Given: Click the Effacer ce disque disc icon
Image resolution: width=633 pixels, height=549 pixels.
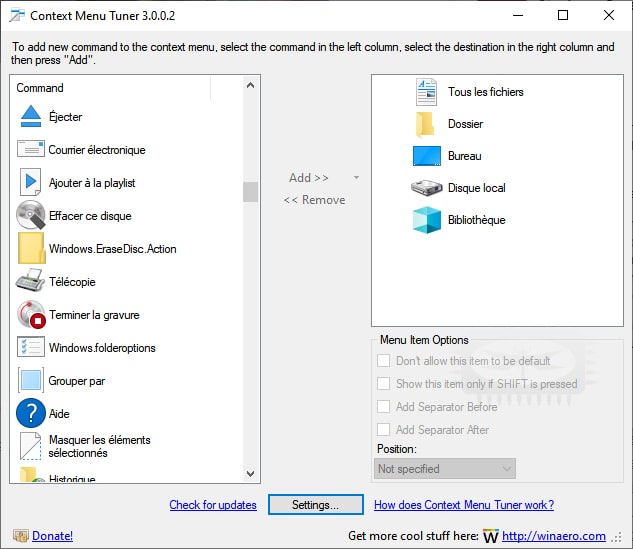Looking at the screenshot, I should point(31,215).
